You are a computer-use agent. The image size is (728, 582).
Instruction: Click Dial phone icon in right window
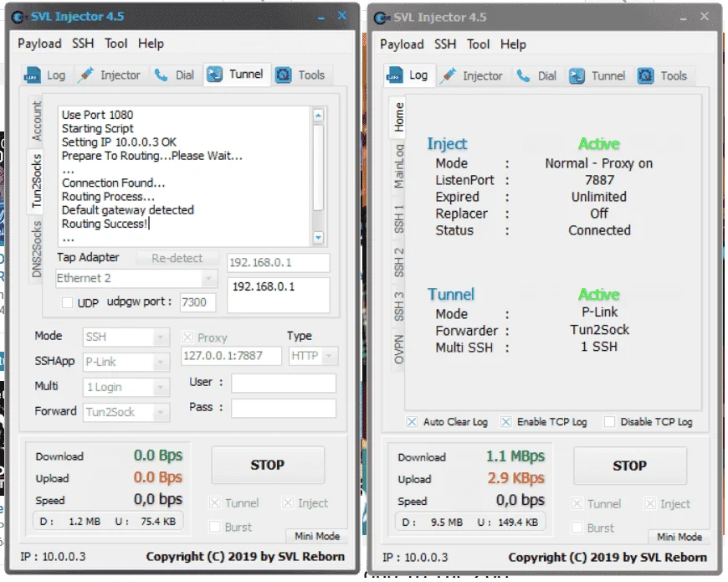pyautogui.click(x=523, y=75)
